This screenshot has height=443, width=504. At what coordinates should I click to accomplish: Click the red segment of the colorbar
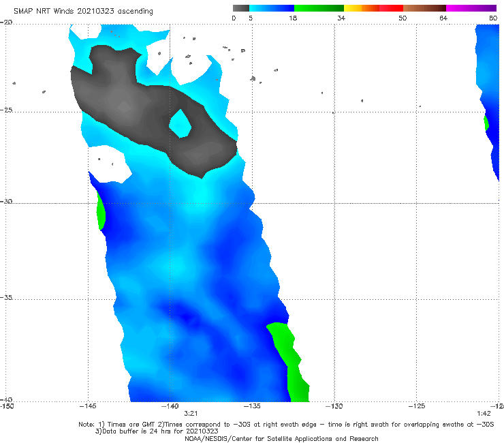(391, 8)
